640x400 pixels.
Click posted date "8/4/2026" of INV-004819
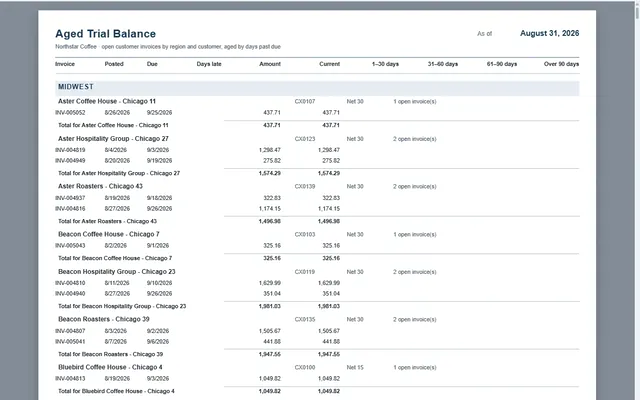(116, 150)
